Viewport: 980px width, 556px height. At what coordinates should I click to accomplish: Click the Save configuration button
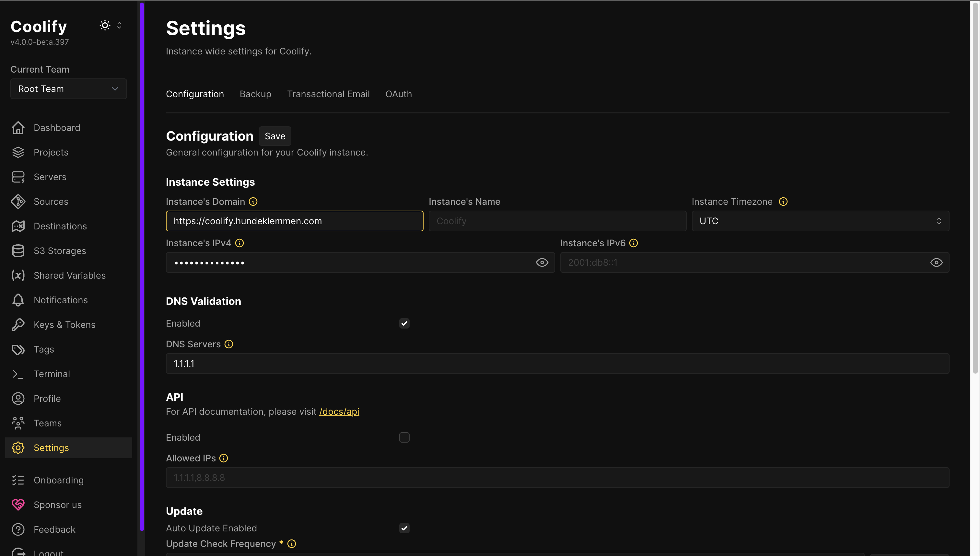(274, 136)
